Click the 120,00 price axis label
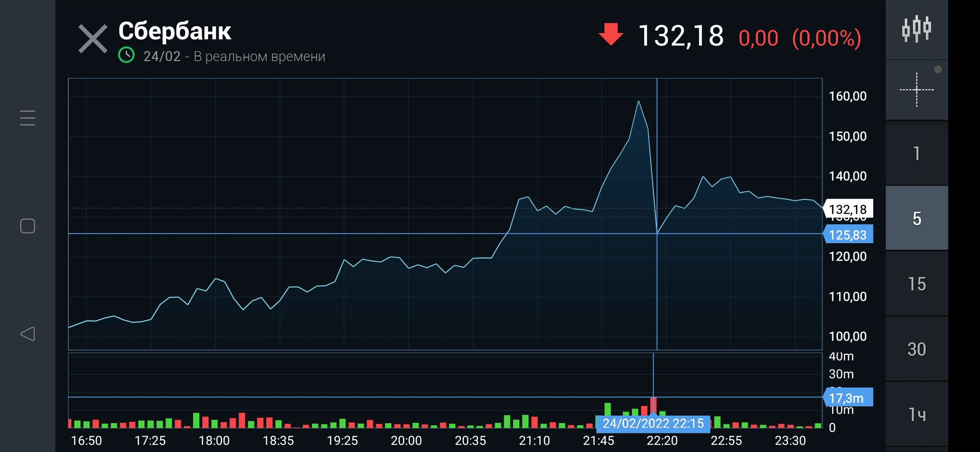Image resolution: width=980 pixels, height=452 pixels. click(x=847, y=256)
